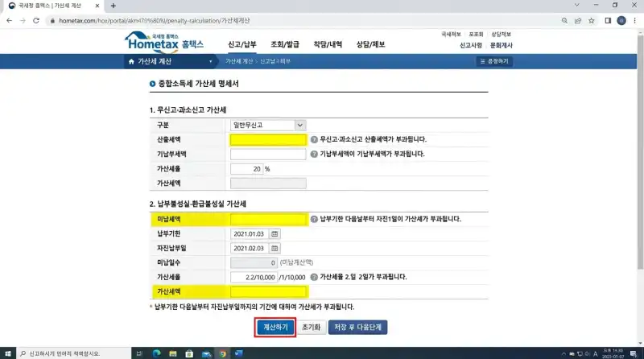The height and width of the screenshot is (359, 644).
Task: Click the Hometax logo
Action: [165, 43]
